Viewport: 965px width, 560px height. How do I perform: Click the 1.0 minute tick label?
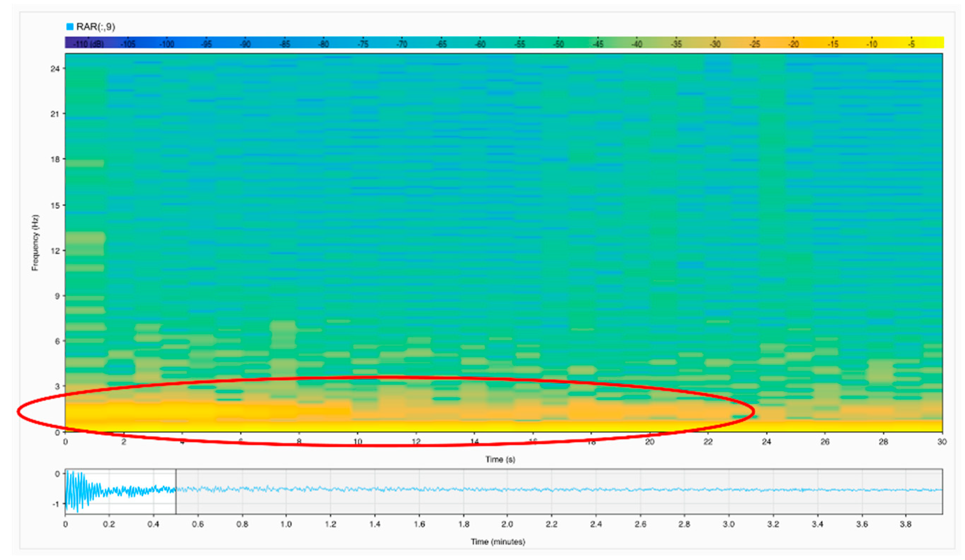[x=286, y=524]
